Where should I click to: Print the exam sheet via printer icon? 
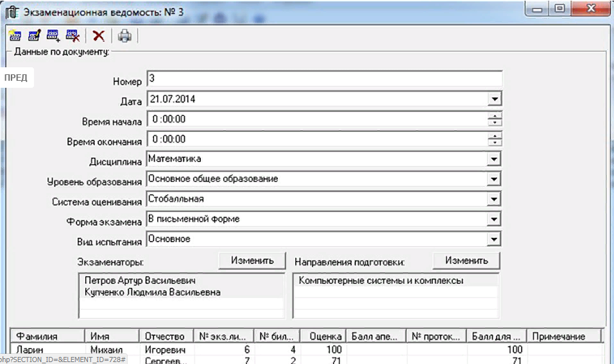tap(124, 36)
